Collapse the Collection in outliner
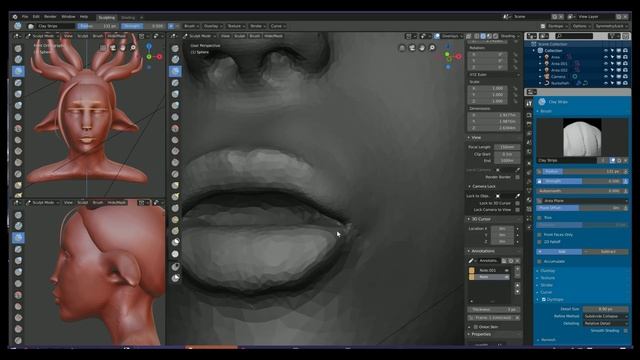This screenshot has width=640, height=360. pos(534,51)
